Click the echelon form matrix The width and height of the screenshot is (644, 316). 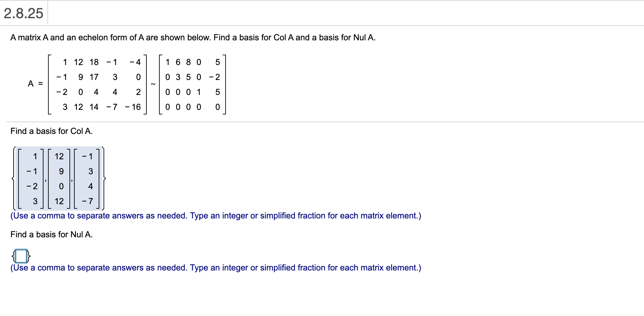[x=193, y=85]
